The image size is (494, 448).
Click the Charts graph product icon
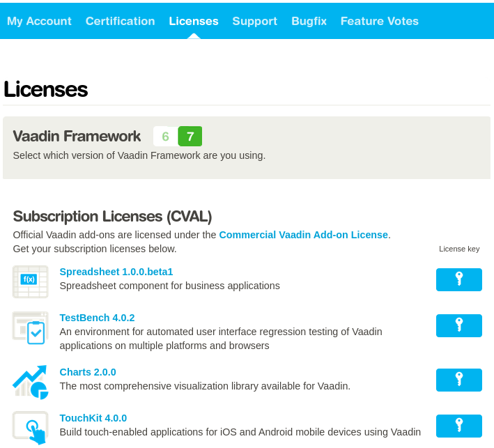[30, 382]
